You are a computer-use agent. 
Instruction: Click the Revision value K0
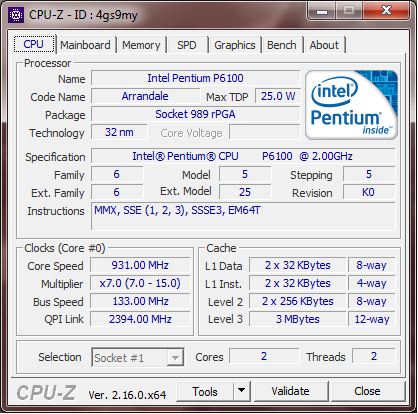click(369, 192)
